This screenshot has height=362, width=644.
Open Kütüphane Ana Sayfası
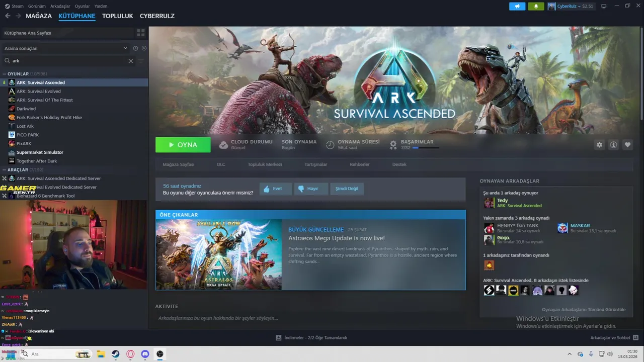point(66,33)
